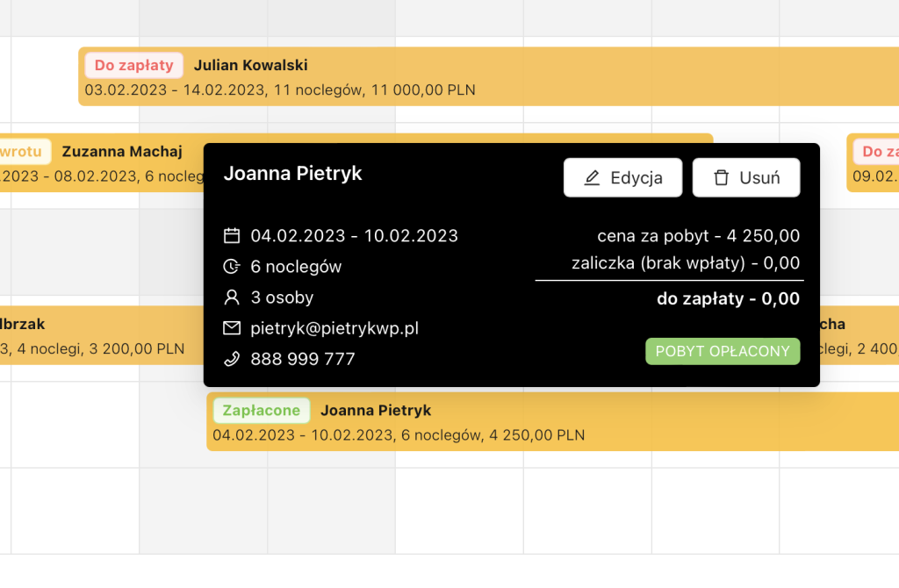The width and height of the screenshot is (899, 588).
Task: Click the envelope icon next to email address
Action: (231, 327)
